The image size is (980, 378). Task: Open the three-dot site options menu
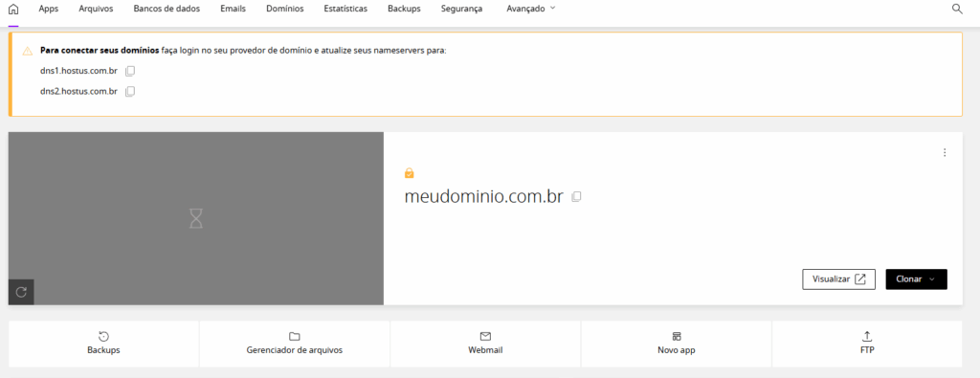pos(945,152)
